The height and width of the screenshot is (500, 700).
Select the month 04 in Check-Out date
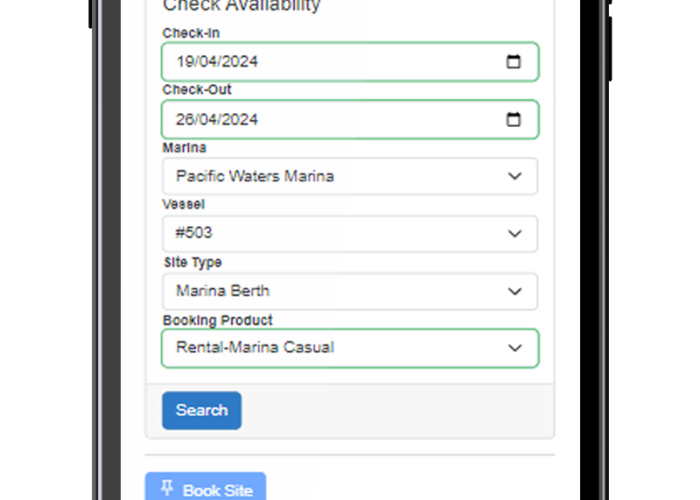(x=208, y=119)
